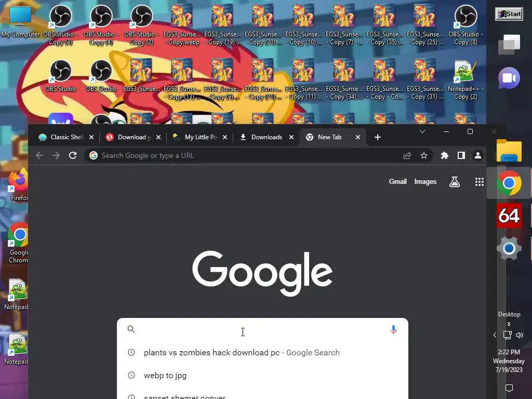Open the Gmail link
Screen dimensions: 532x399
tap(397, 181)
